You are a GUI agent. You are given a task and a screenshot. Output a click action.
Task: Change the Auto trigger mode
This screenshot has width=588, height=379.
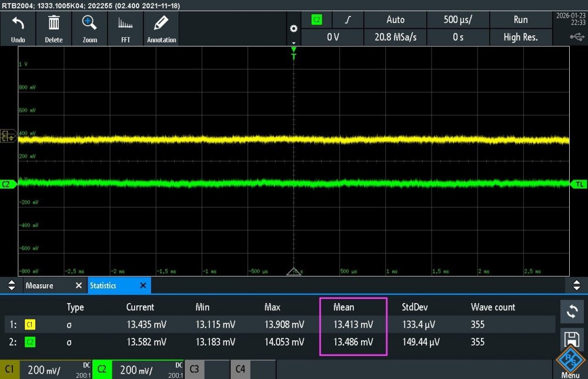coord(395,19)
